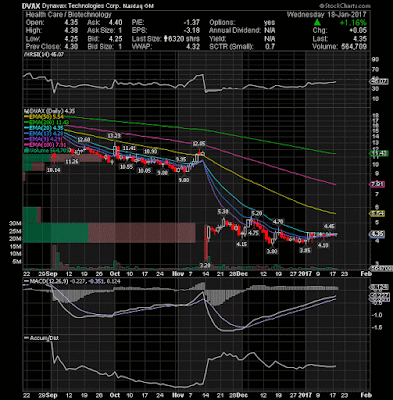
Task: Click the green up-arrow change indicator
Action: tap(318, 22)
